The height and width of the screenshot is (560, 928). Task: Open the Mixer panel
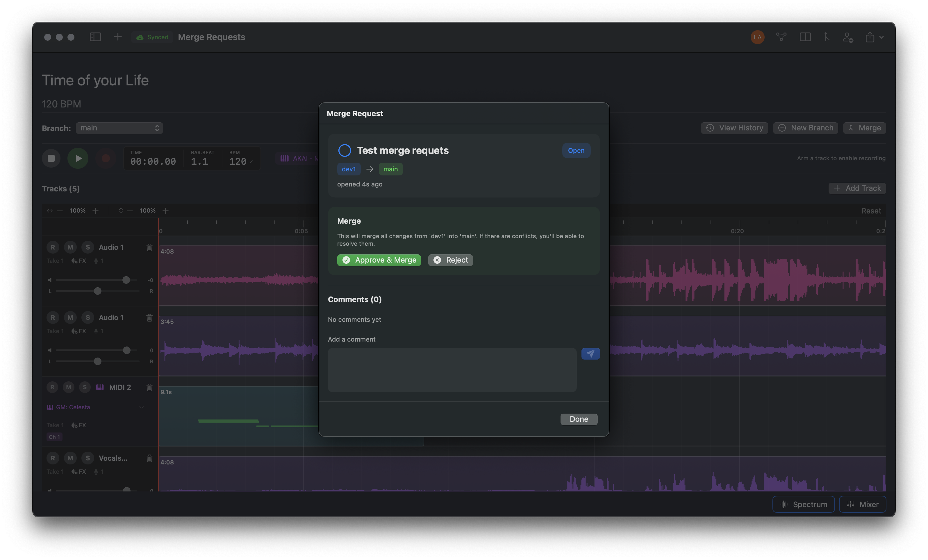[x=863, y=504]
